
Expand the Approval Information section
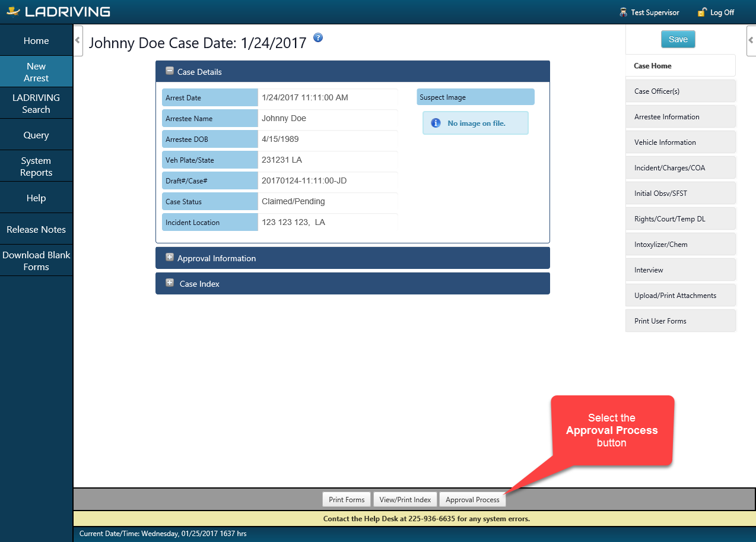point(170,258)
